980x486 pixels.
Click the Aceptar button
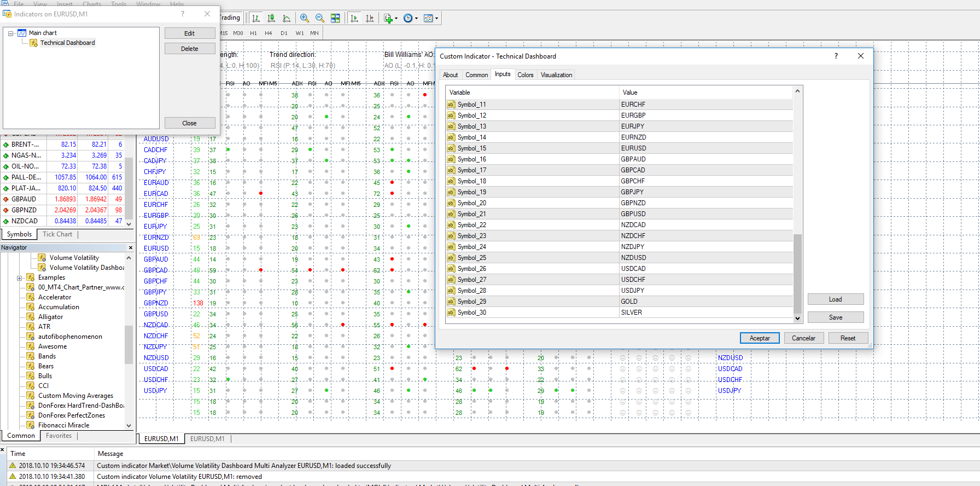pyautogui.click(x=759, y=338)
